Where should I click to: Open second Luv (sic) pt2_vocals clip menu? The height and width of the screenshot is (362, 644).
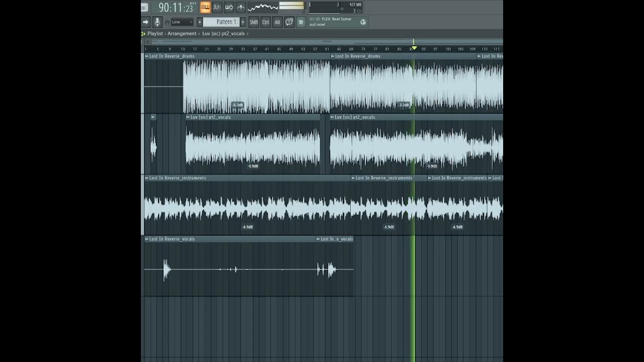pyautogui.click(x=332, y=117)
